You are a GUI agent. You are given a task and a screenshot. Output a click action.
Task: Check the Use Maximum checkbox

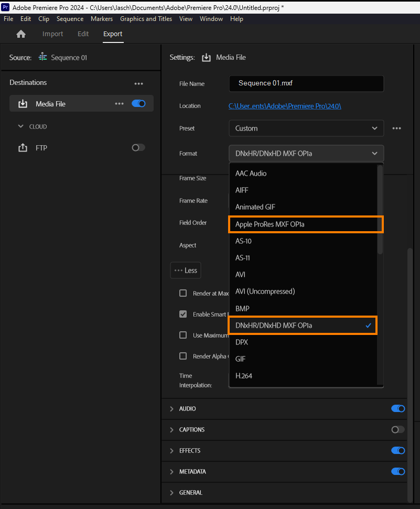(183, 335)
